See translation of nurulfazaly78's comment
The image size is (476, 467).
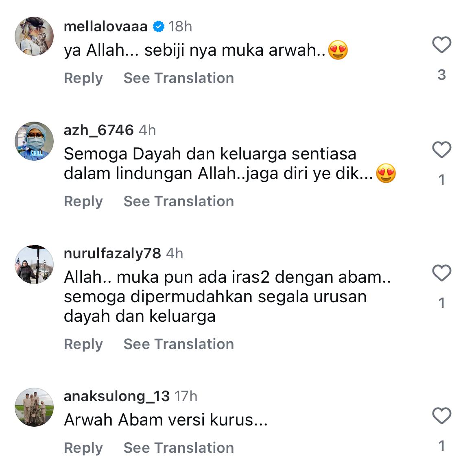click(x=179, y=344)
